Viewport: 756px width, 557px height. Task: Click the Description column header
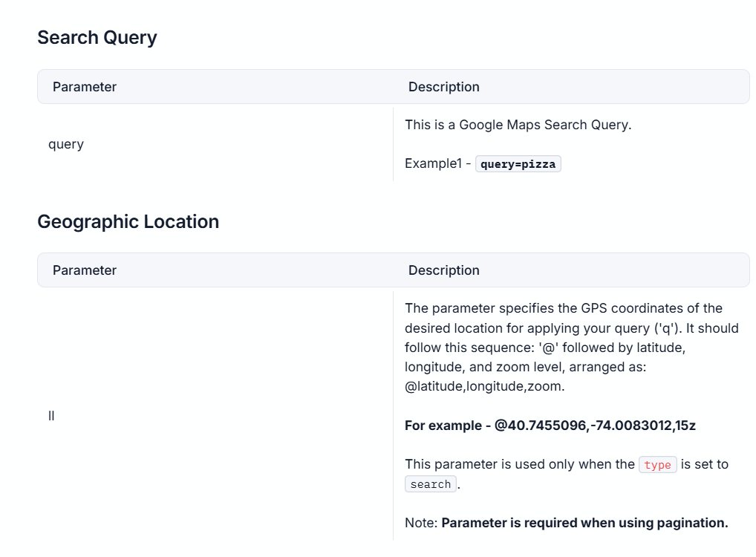(x=443, y=86)
